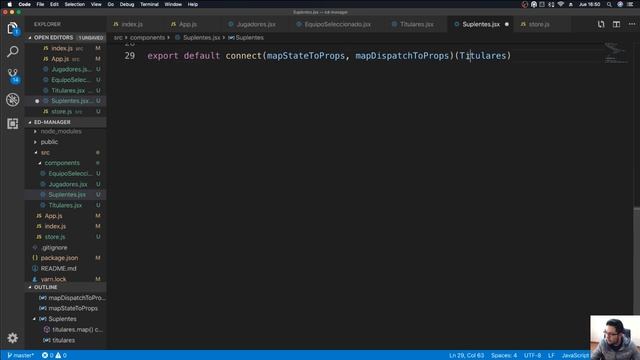Viewport: 640px width, 360px height.
Task: Split the editor to the right
Action: (616, 24)
